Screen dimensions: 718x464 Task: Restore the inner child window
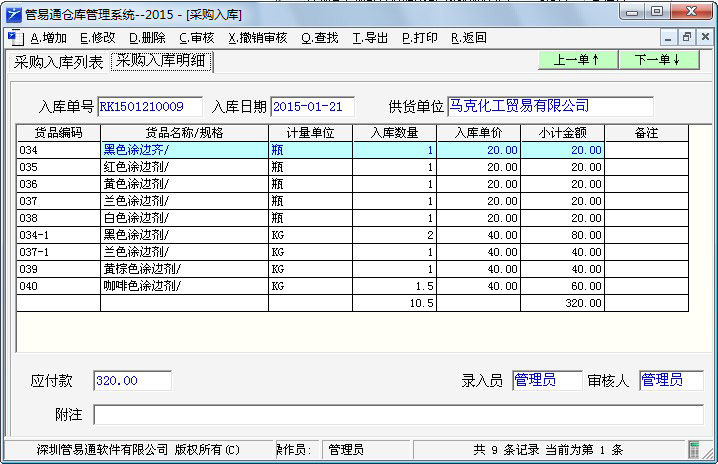point(687,37)
